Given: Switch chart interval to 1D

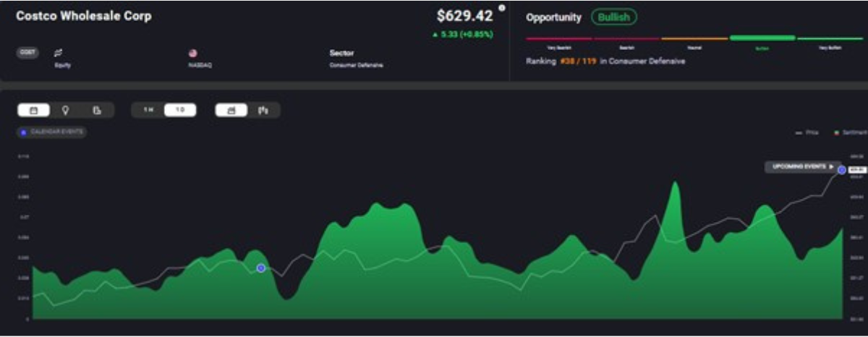Looking at the screenshot, I should tap(180, 110).
